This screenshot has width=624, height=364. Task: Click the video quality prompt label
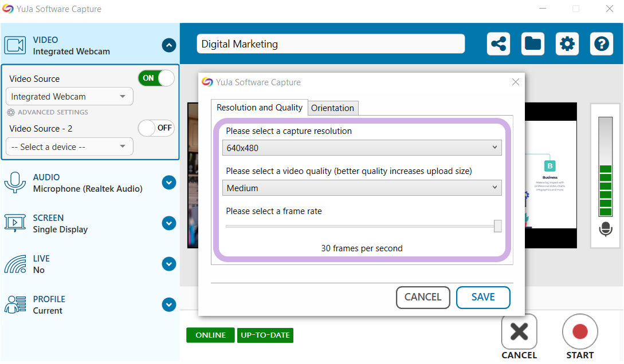(x=349, y=171)
